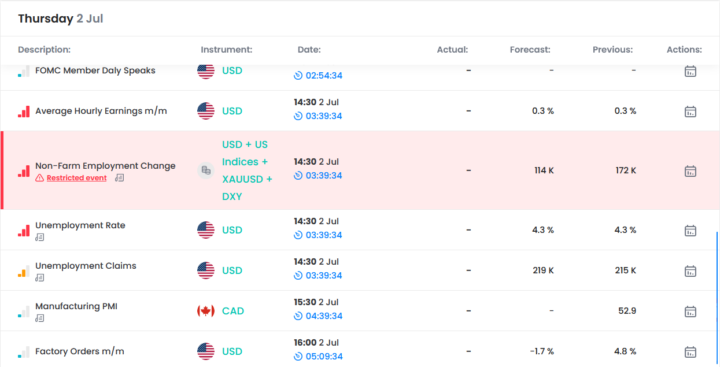Open calendar action for FOMC Member Daly Speaks

click(x=690, y=71)
